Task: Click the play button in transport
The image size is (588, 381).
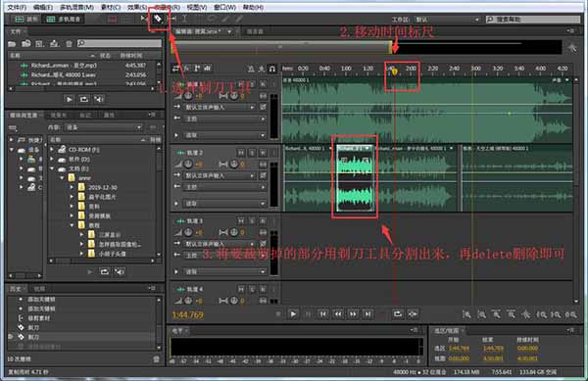Action: click(x=293, y=314)
